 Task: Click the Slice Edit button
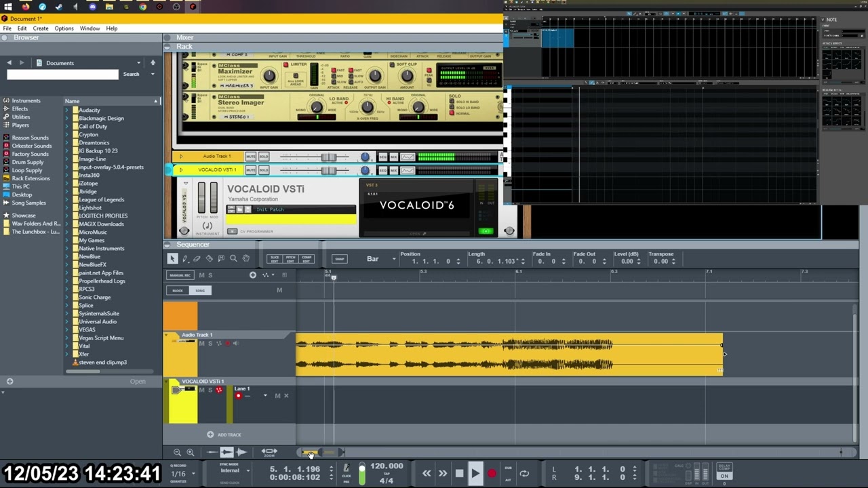pos(275,258)
